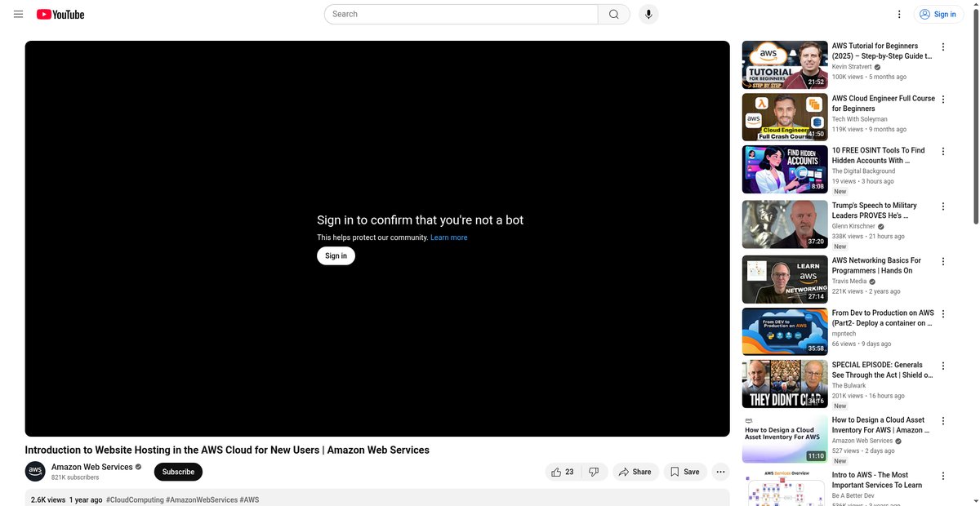Start voice search with microphone icon
This screenshot has width=980, height=506.
pos(648,14)
